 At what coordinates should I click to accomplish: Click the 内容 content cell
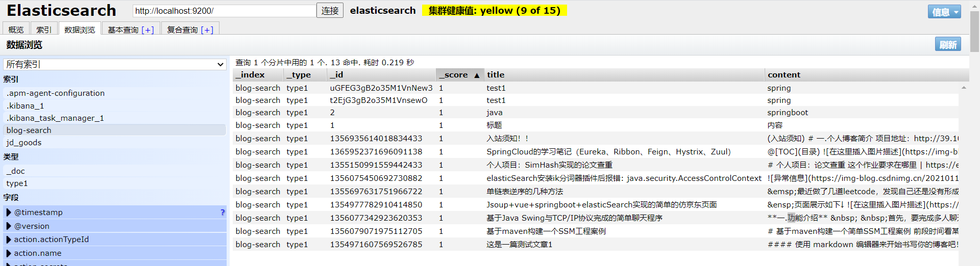pyautogui.click(x=775, y=125)
